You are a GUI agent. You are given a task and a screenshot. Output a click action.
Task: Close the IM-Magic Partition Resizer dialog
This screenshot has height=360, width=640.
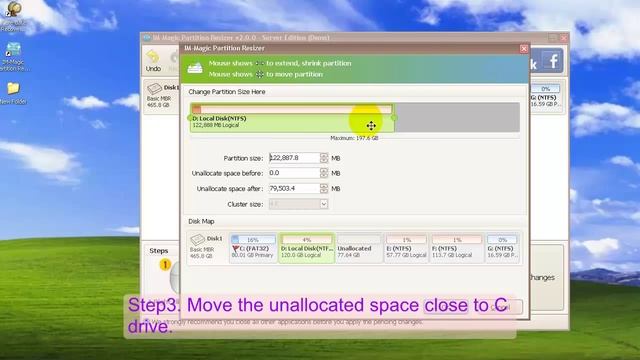(x=524, y=49)
